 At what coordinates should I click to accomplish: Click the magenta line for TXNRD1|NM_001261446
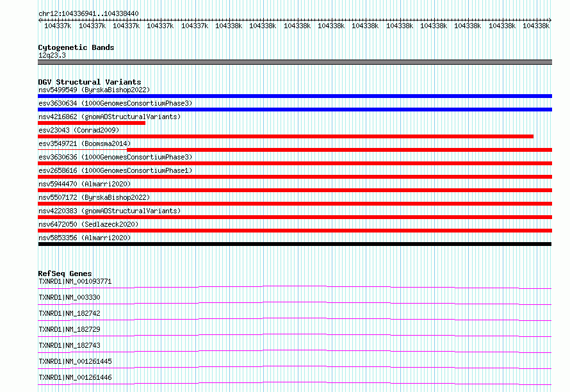(295, 383)
